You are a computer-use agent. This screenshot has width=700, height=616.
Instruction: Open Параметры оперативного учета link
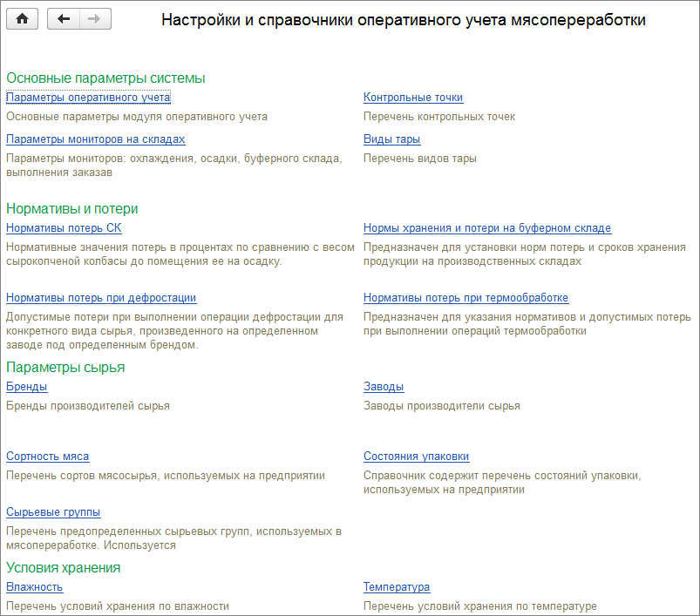coord(88,98)
